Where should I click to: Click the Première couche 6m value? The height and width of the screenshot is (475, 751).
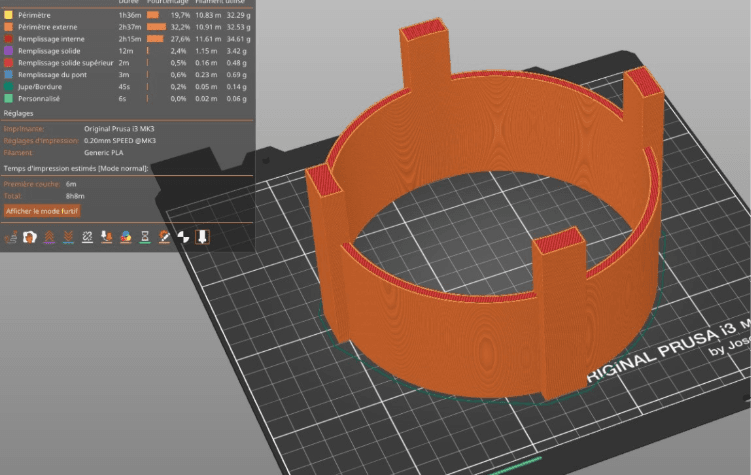(71, 184)
